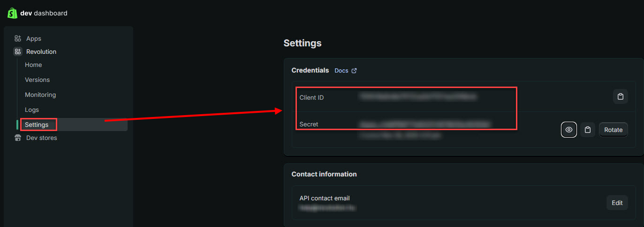Open the Logs page
Image resolution: width=644 pixels, height=227 pixels.
[x=32, y=110]
